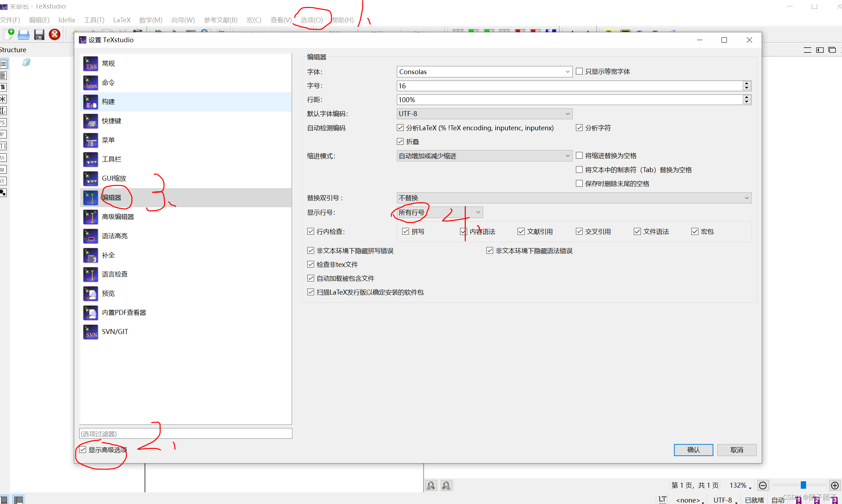Open the 数学(M) menu
Screen dimensions: 842x504
coord(151,20)
